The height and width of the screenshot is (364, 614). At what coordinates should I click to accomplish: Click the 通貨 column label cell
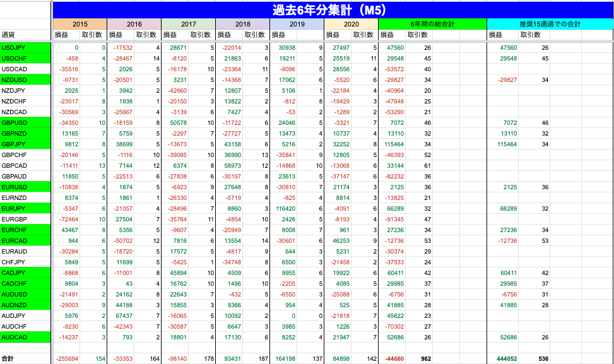point(26,35)
